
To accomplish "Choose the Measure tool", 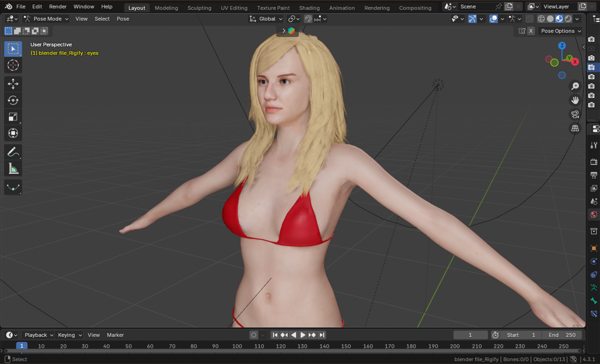I will coord(13,168).
